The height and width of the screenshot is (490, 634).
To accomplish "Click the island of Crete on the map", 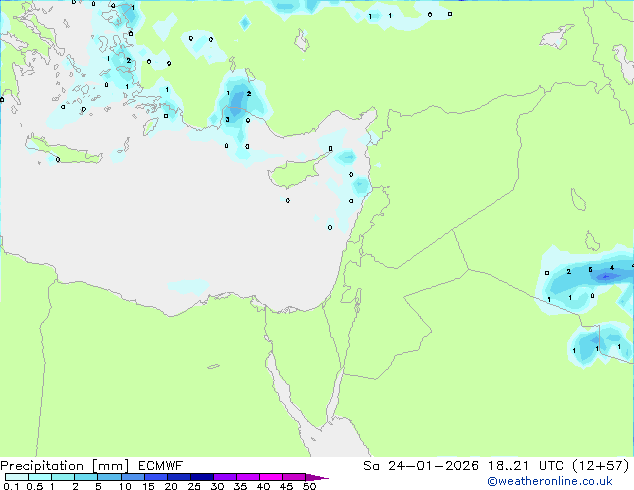I will (x=64, y=150).
